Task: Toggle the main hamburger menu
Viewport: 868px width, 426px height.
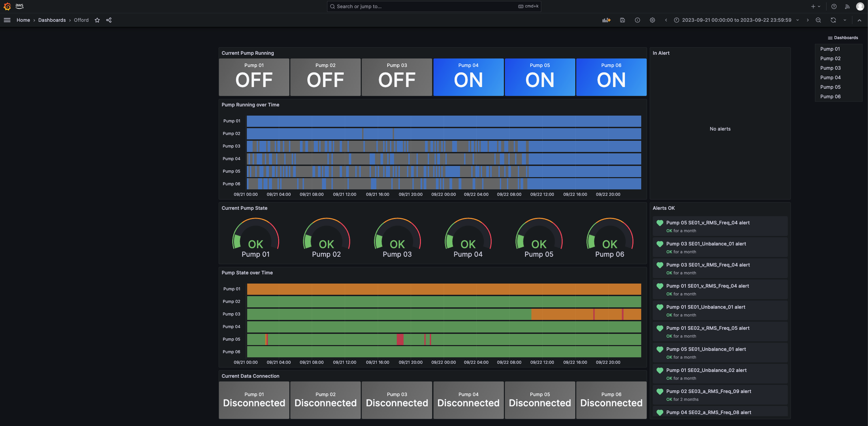Action: pos(7,20)
